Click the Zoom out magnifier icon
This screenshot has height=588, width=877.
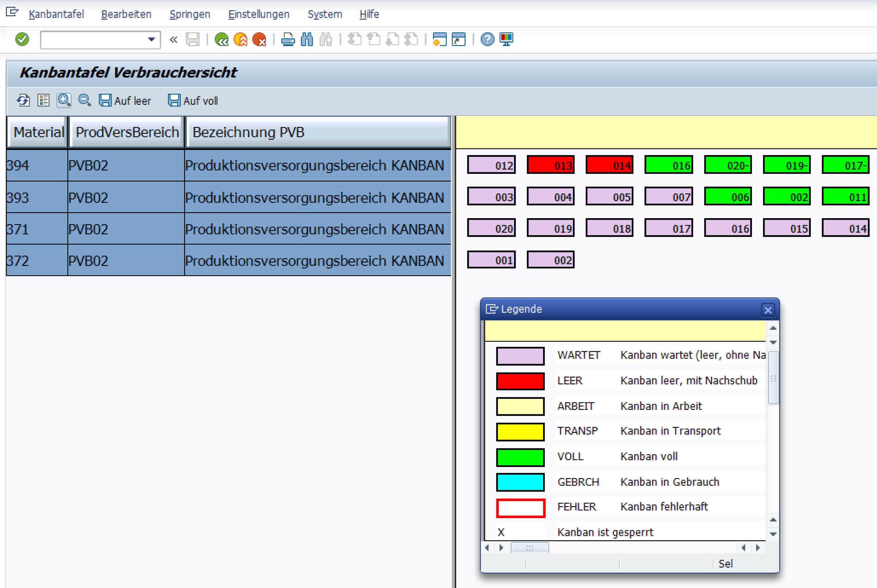[x=84, y=100]
